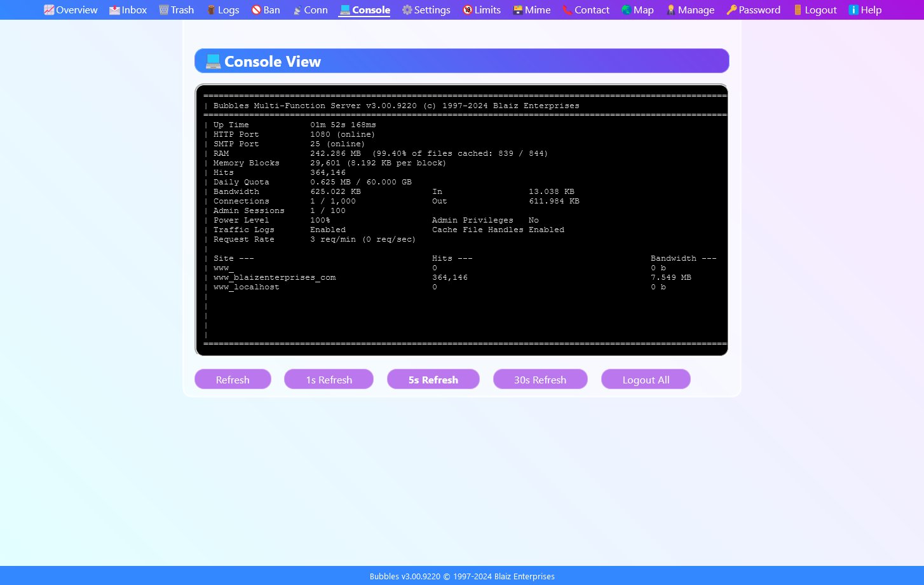Open the Mime page
924x585 pixels.
pyautogui.click(x=531, y=10)
